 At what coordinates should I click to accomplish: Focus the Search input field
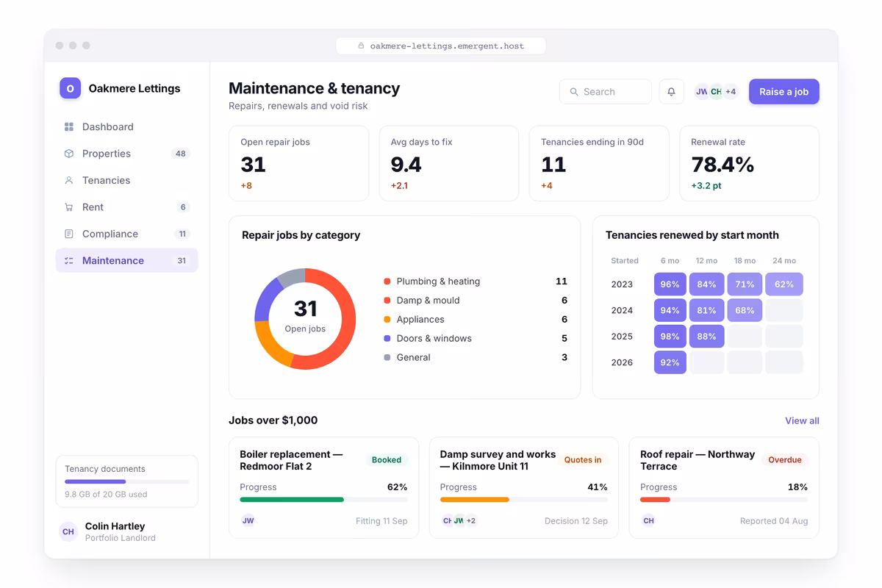click(606, 92)
